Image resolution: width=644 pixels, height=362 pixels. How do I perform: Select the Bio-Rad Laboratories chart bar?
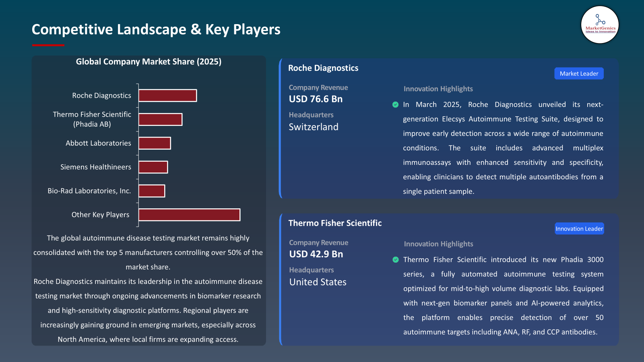click(152, 191)
